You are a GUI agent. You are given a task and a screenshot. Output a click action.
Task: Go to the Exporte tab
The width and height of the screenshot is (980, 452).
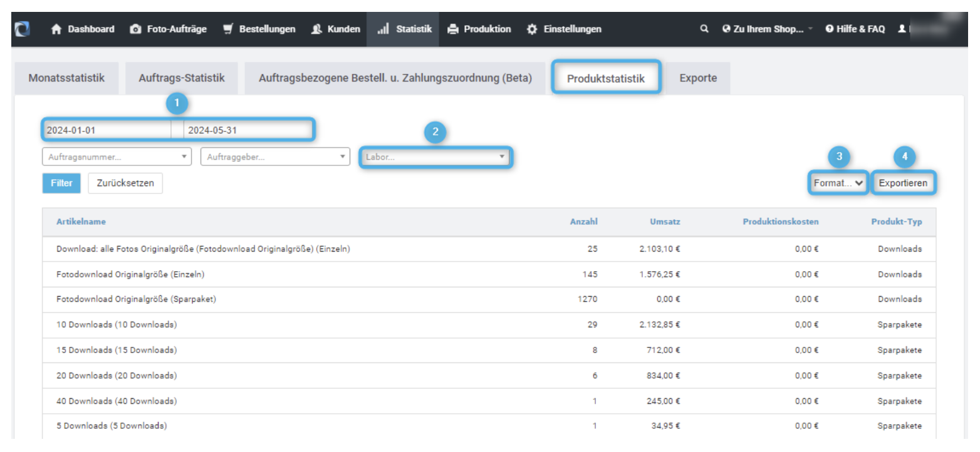(x=698, y=78)
